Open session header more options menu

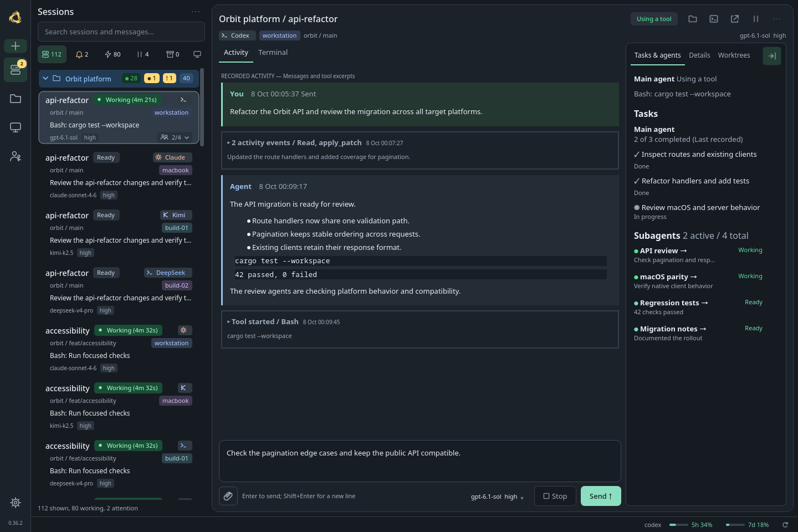tap(777, 19)
